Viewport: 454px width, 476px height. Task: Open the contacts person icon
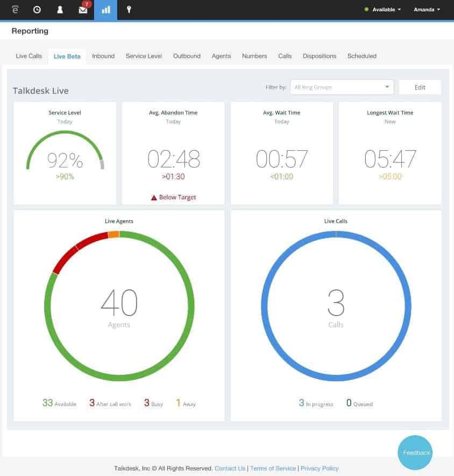point(60,10)
